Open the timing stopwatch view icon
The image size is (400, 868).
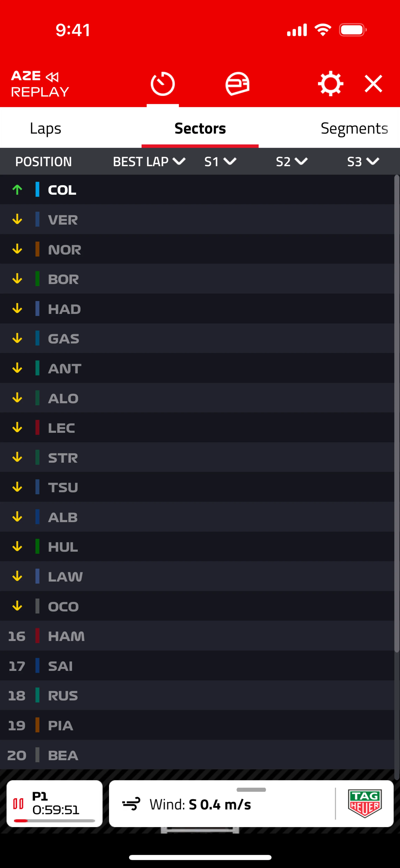click(x=162, y=84)
